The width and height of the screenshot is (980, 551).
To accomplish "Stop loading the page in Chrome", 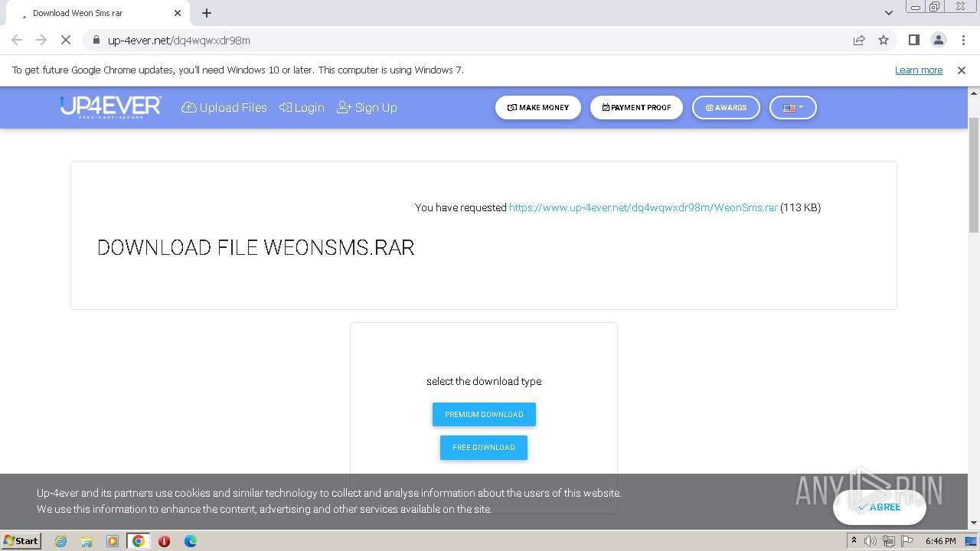I will (x=65, y=40).
